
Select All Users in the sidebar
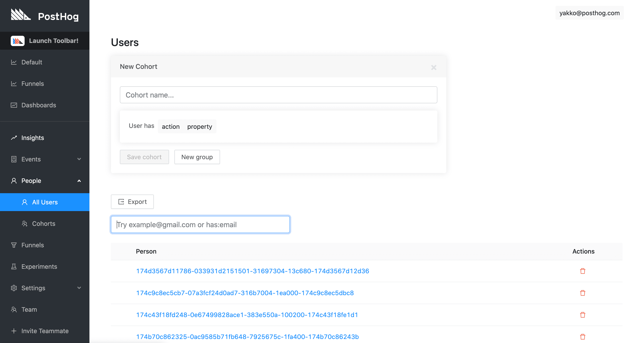[x=45, y=202]
